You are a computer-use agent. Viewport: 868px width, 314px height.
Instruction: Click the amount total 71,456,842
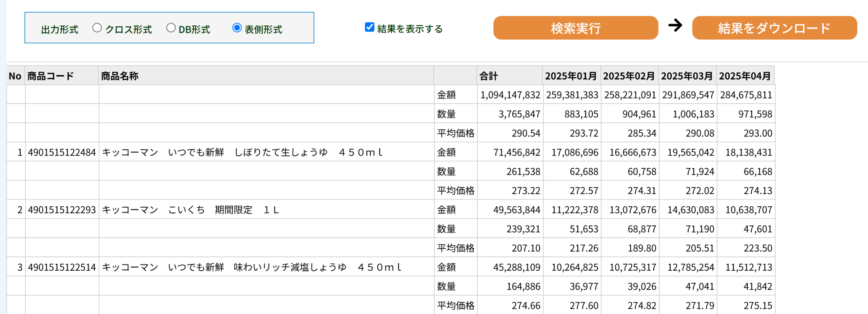[510, 152]
